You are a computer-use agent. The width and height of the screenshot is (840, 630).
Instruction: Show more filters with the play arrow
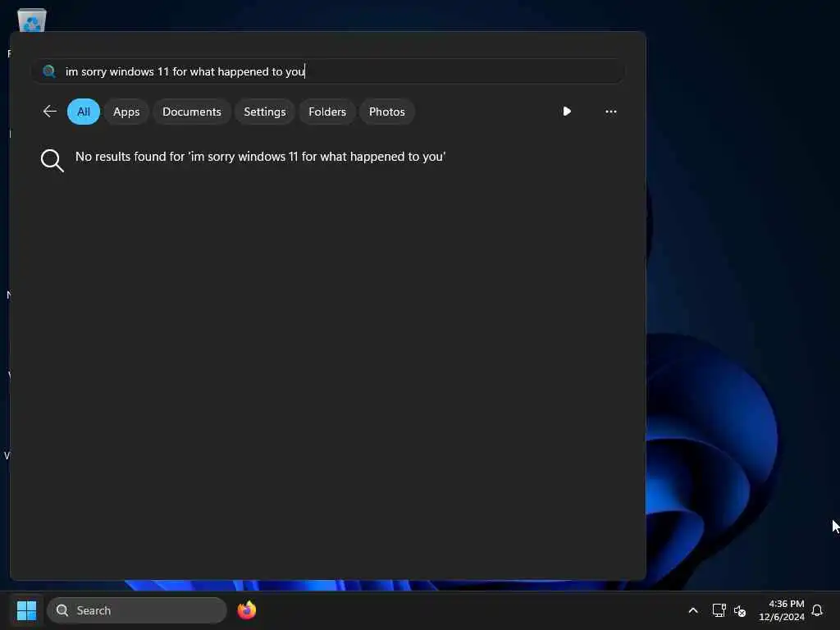pyautogui.click(x=567, y=112)
